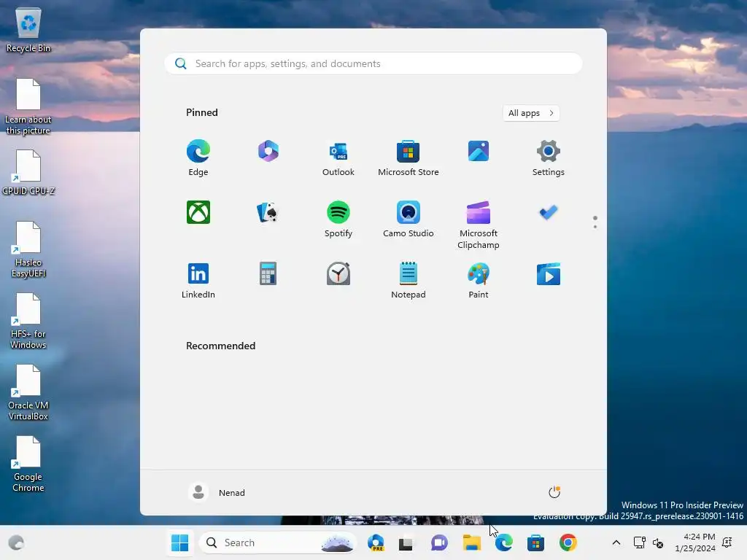Show hidden system tray icons
This screenshot has width=747, height=560.
pos(616,542)
